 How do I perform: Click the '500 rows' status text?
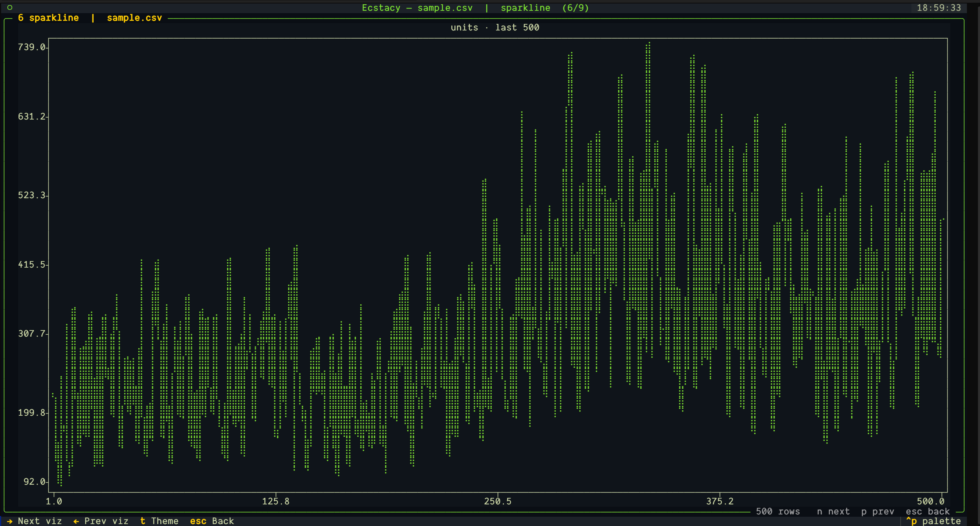click(778, 511)
